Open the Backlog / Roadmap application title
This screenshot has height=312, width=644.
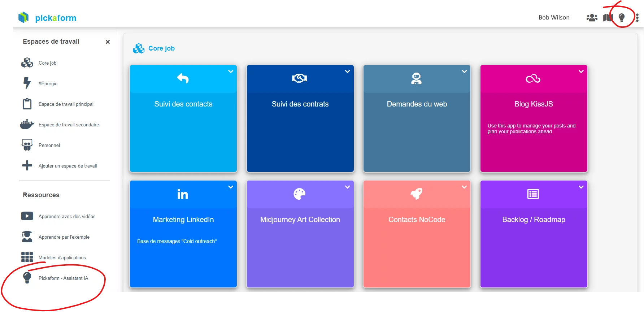pyautogui.click(x=534, y=220)
